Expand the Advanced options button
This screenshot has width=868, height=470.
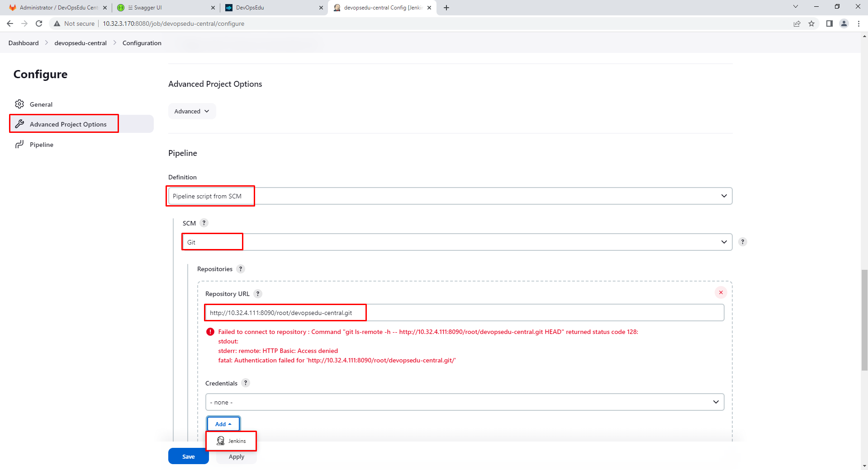coord(192,111)
